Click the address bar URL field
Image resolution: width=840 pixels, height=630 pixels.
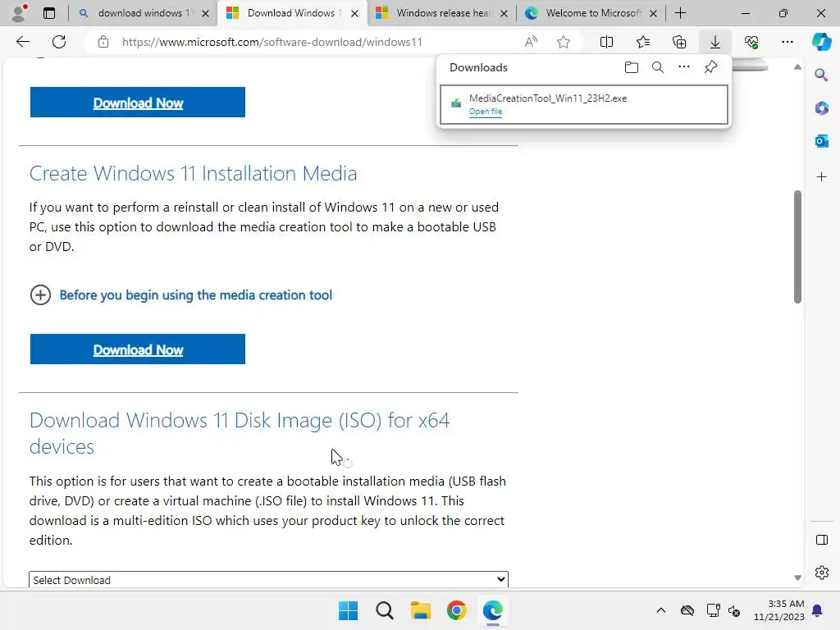coord(272,42)
